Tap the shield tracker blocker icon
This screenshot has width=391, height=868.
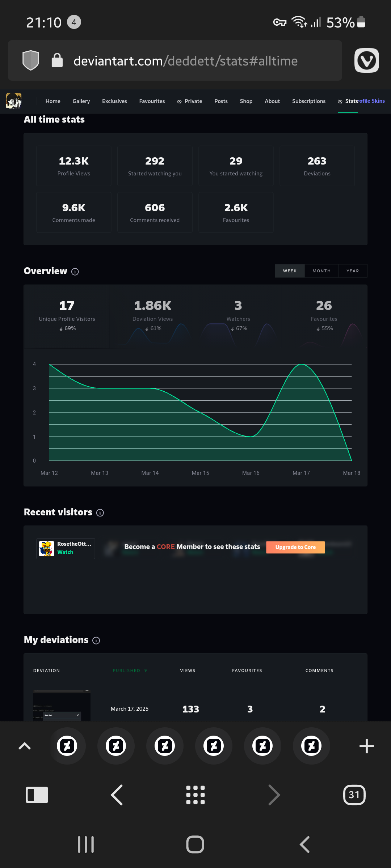pyautogui.click(x=31, y=60)
